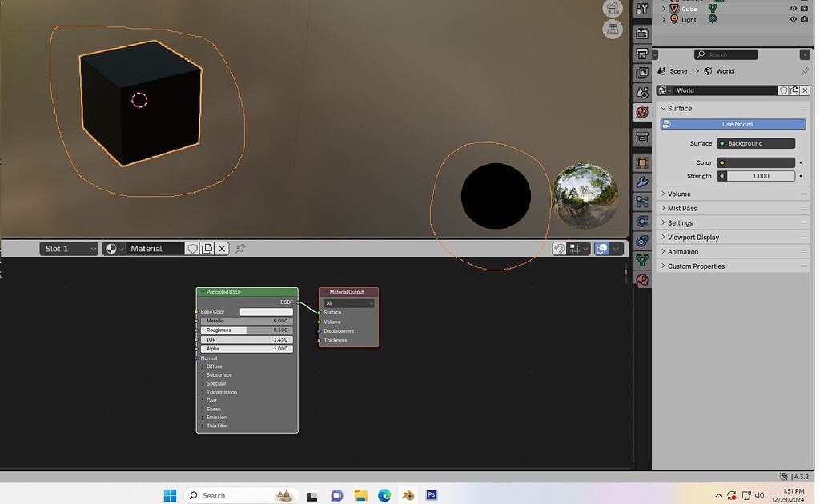Click the Metallic value slider
820x504 pixels.
click(247, 321)
